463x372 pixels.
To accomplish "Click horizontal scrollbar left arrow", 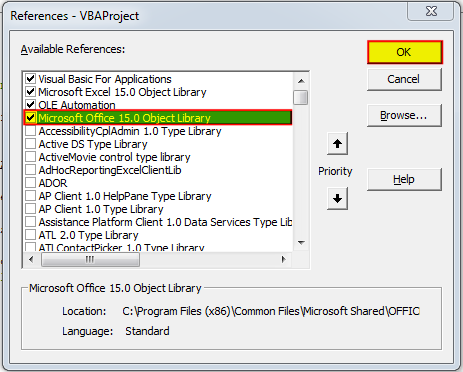I will coord(31,259).
